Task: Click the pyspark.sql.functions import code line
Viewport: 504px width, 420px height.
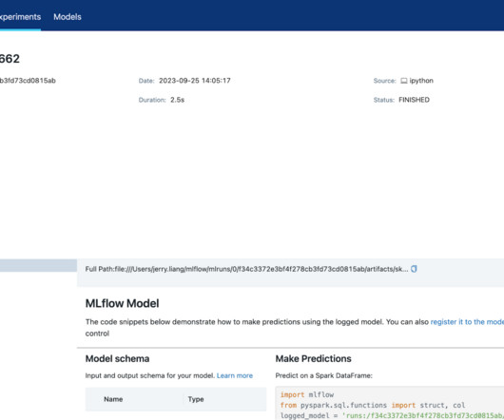Action: coord(373,405)
